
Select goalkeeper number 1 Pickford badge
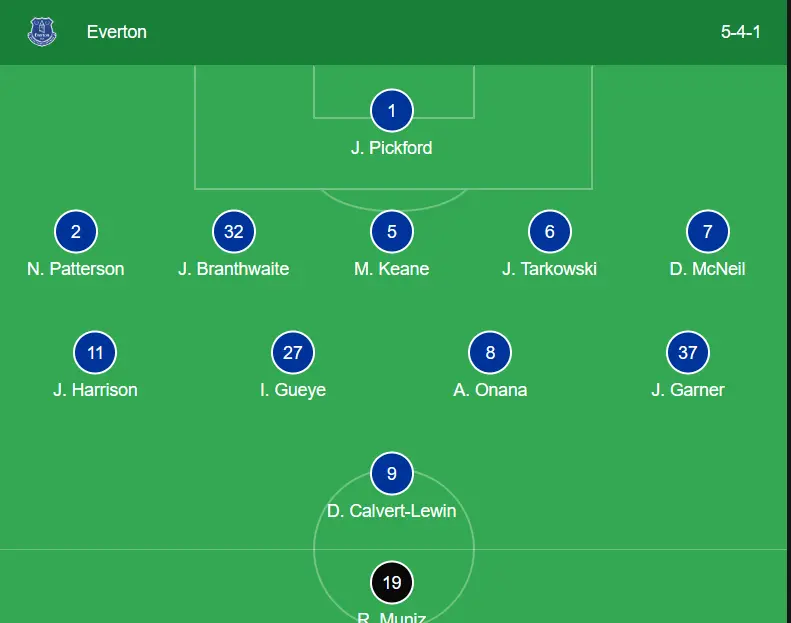[392, 111]
